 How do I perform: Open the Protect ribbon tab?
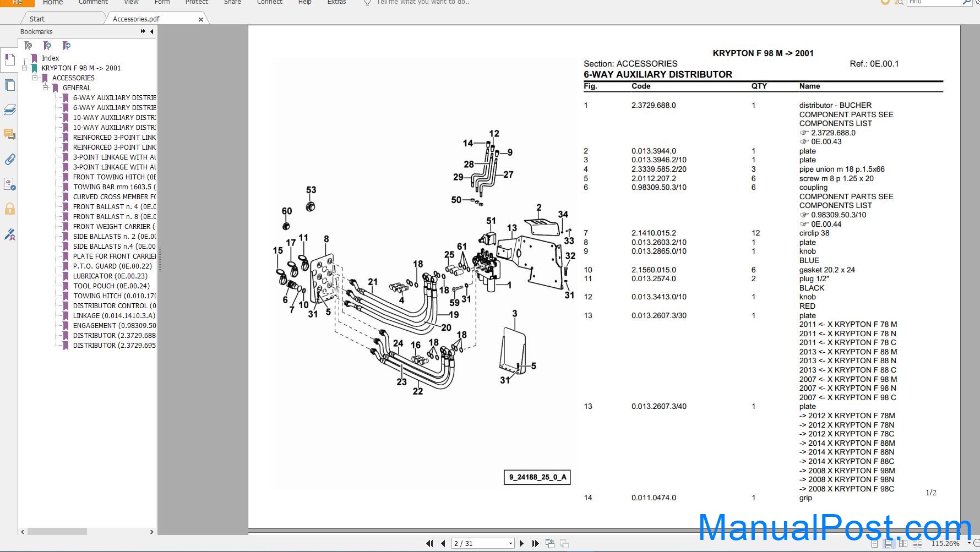[x=197, y=2]
